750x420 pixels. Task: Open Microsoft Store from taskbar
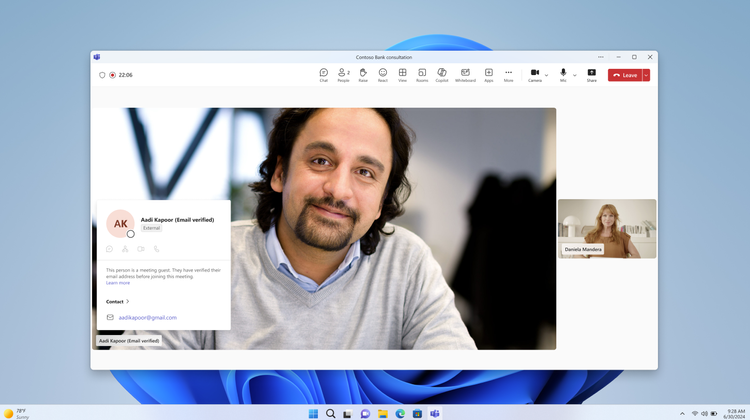click(x=417, y=414)
